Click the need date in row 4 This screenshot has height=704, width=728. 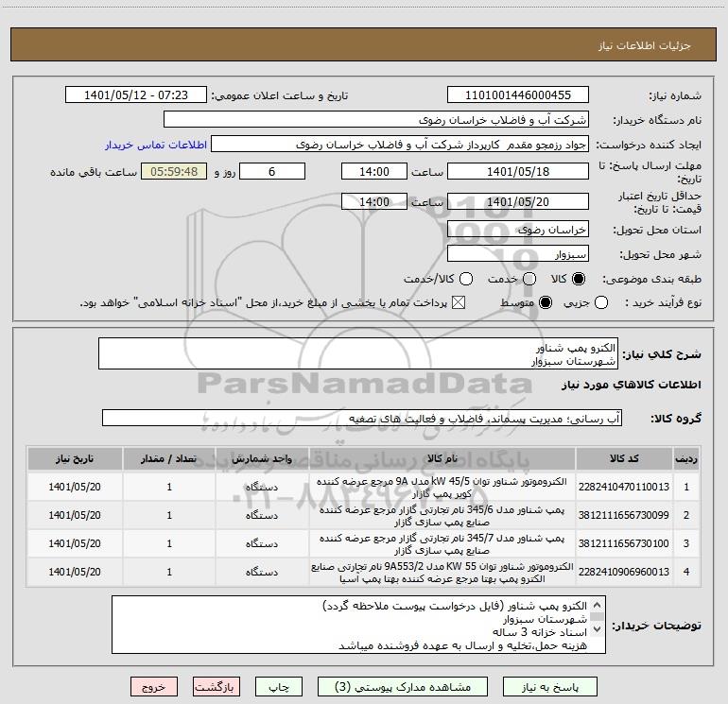pos(75,572)
